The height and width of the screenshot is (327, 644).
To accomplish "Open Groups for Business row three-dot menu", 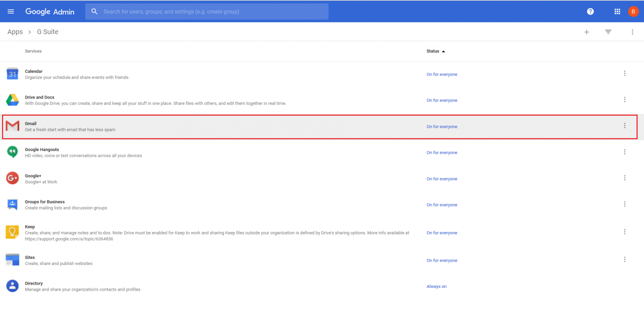I will [x=625, y=204].
